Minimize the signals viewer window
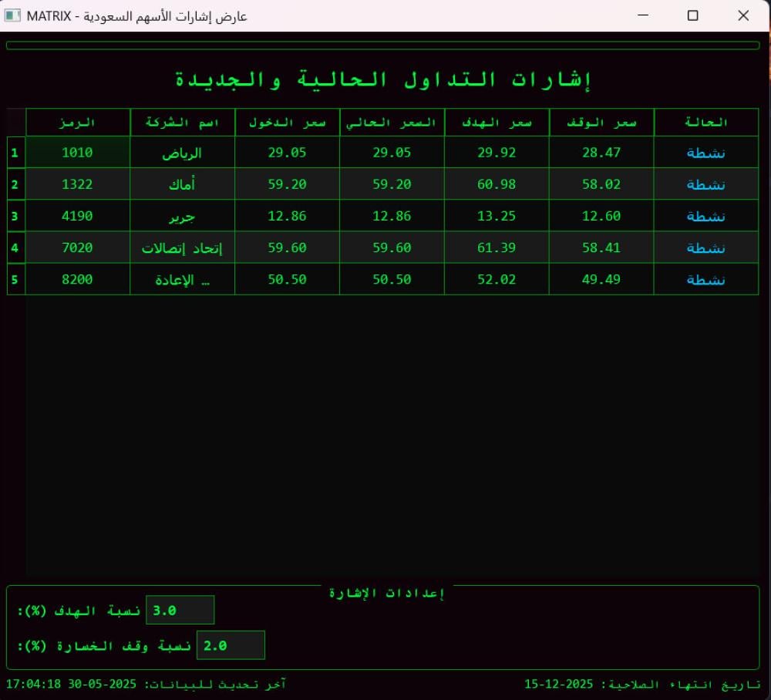Image resolution: width=771 pixels, height=700 pixels. (x=641, y=15)
